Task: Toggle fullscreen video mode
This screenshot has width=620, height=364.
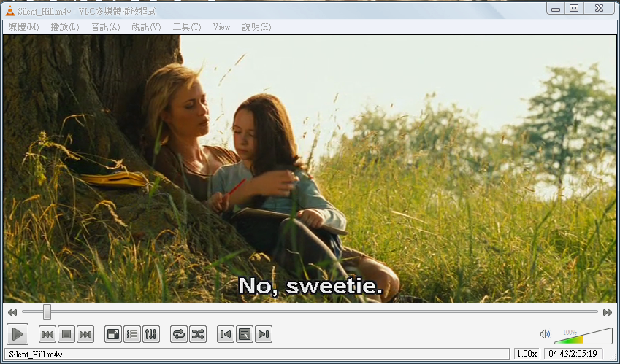Action: point(113,334)
